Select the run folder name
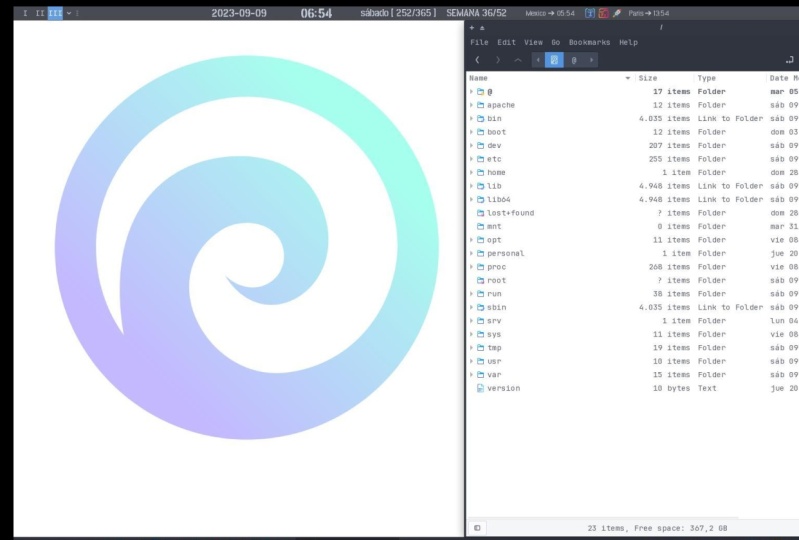Screen dimensions: 799x540 coord(494,294)
